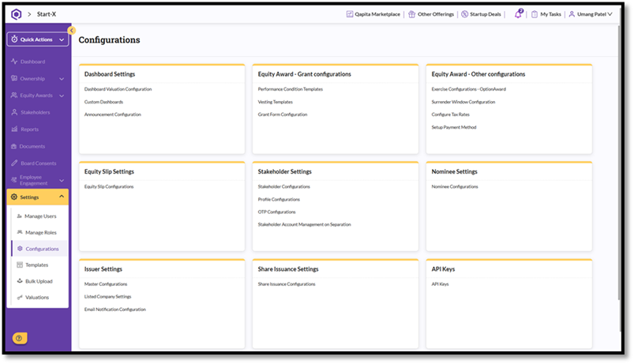The height and width of the screenshot is (364, 634).
Task: Click the Manage Roles icon
Action: click(20, 232)
